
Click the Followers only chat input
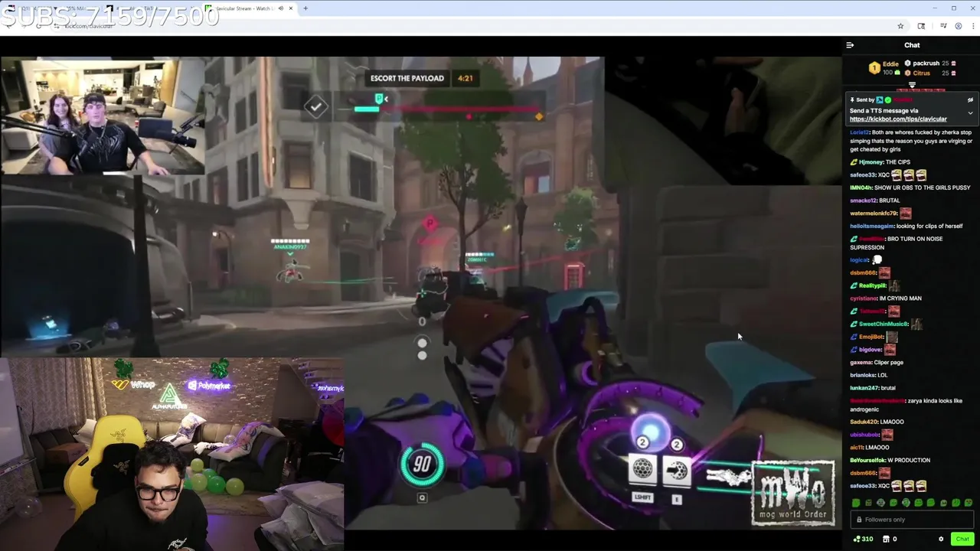pos(911,520)
